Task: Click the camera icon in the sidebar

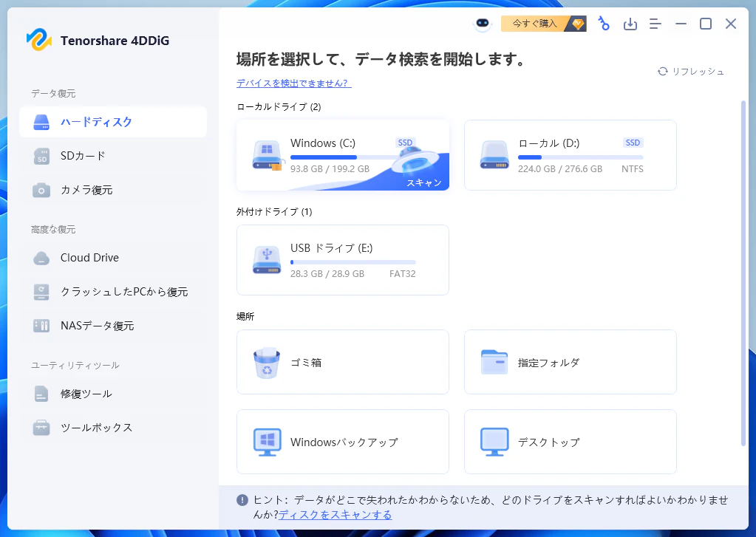Action: tap(41, 190)
